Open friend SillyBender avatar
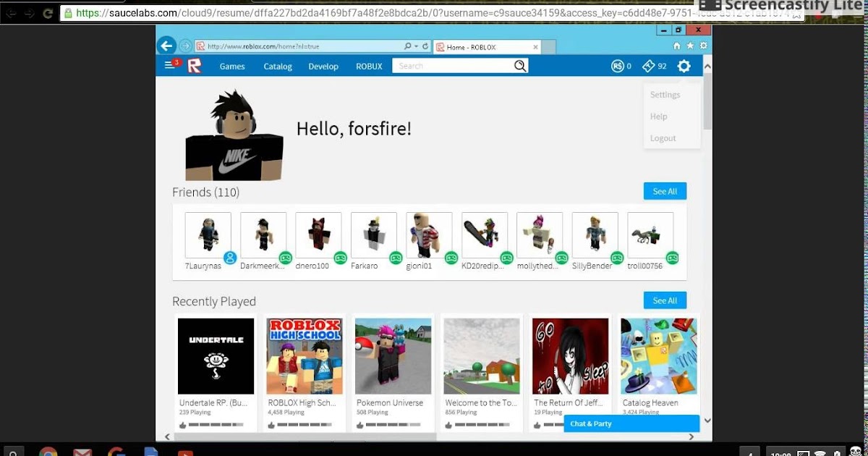This screenshot has width=868, height=456. click(595, 235)
